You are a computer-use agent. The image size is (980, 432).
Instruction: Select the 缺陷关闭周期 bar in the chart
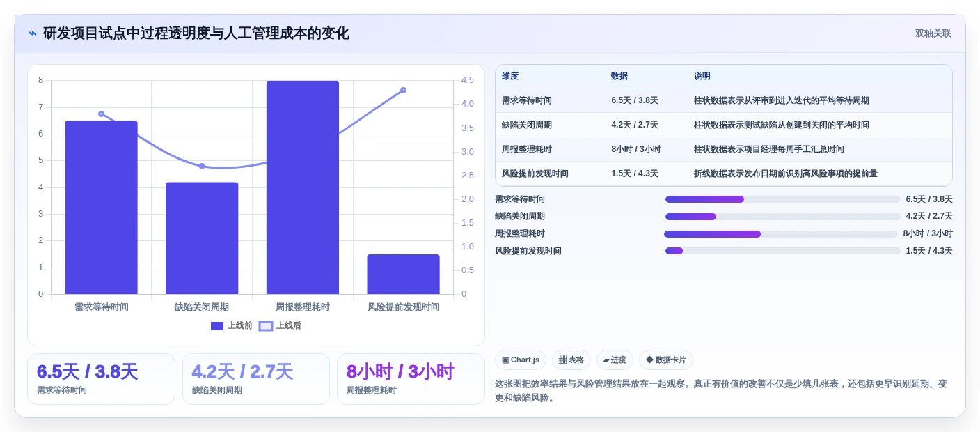202,238
